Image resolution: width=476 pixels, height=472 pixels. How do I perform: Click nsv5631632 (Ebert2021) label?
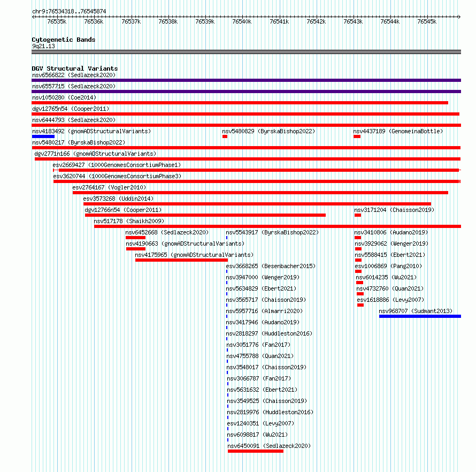click(x=262, y=390)
